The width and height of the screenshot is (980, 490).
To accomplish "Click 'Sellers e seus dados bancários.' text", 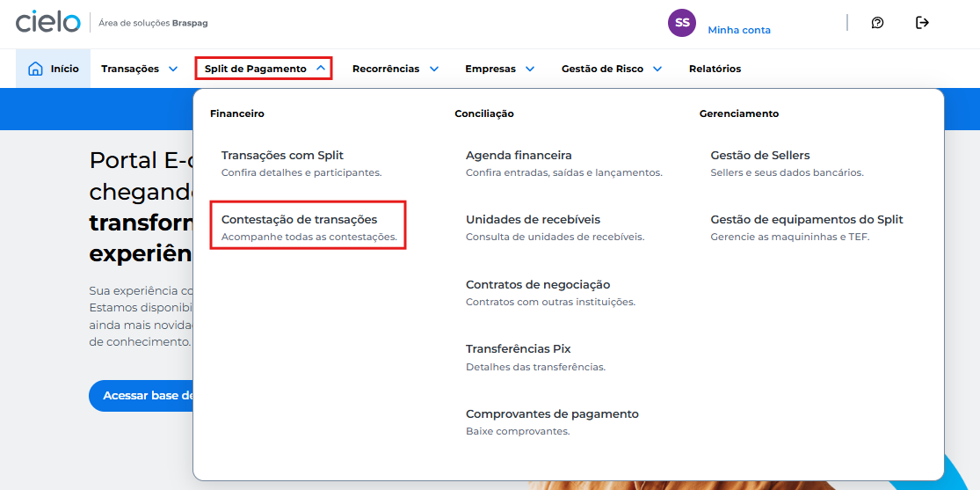I will click(787, 172).
